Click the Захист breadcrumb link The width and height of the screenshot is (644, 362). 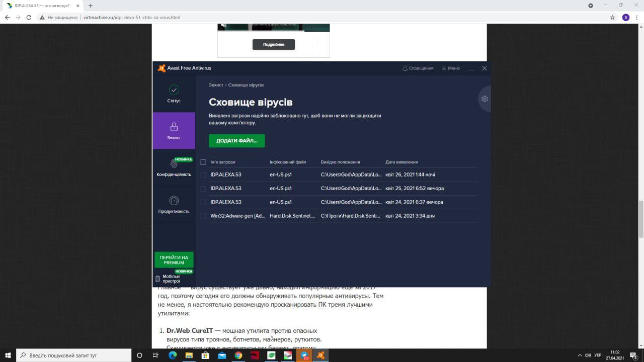[x=216, y=85]
